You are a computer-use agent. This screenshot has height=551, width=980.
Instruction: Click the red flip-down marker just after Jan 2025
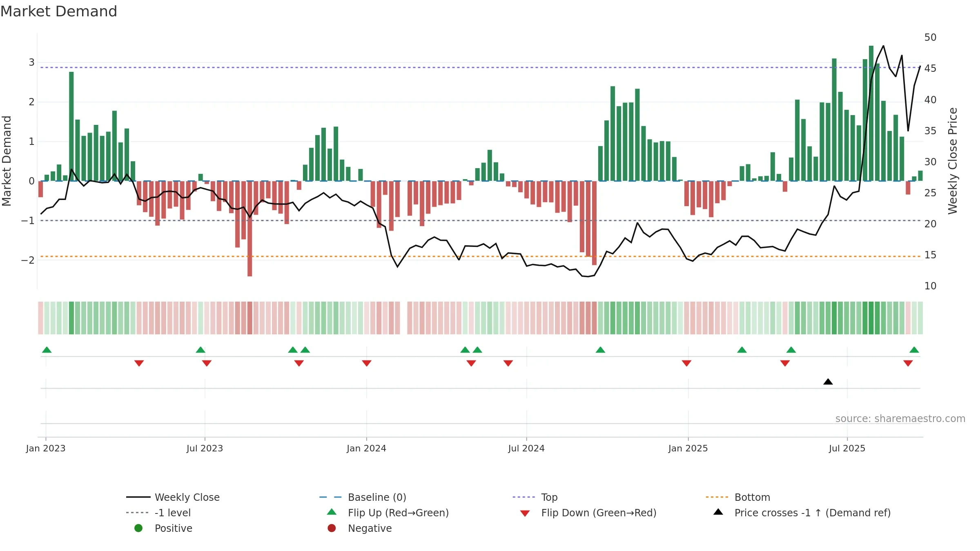(686, 363)
